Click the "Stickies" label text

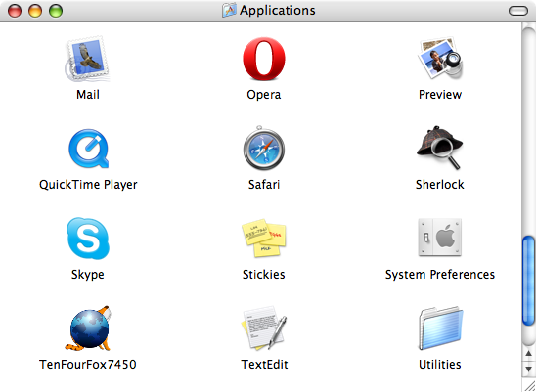pyautogui.click(x=263, y=275)
